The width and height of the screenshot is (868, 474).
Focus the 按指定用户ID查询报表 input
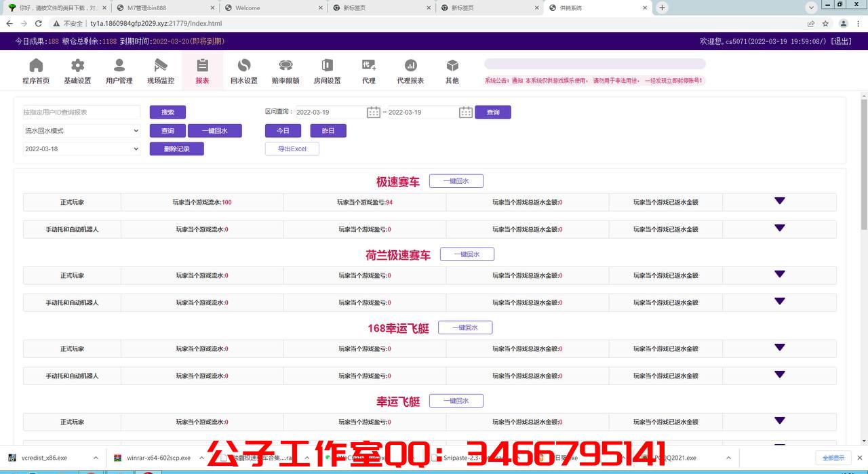pyautogui.click(x=81, y=112)
